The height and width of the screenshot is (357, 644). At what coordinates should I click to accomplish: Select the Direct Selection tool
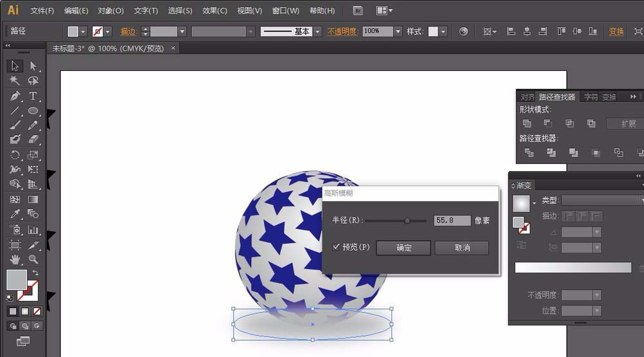click(x=33, y=66)
